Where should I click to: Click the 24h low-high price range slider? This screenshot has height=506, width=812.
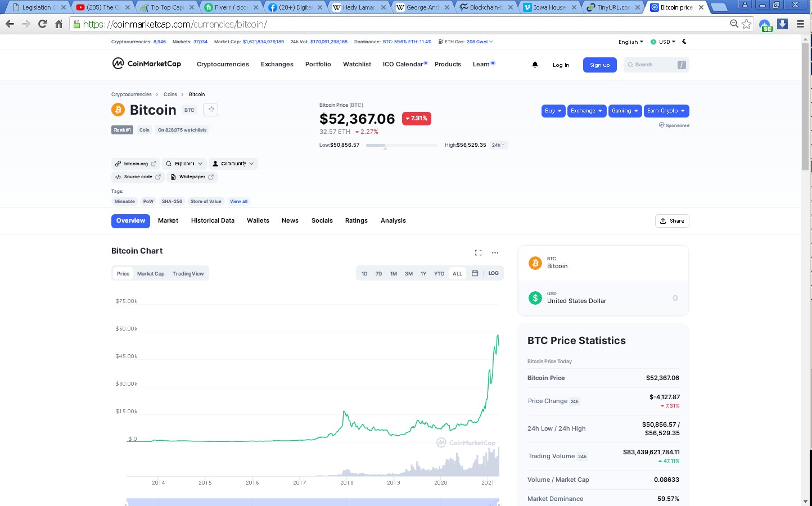[402, 145]
